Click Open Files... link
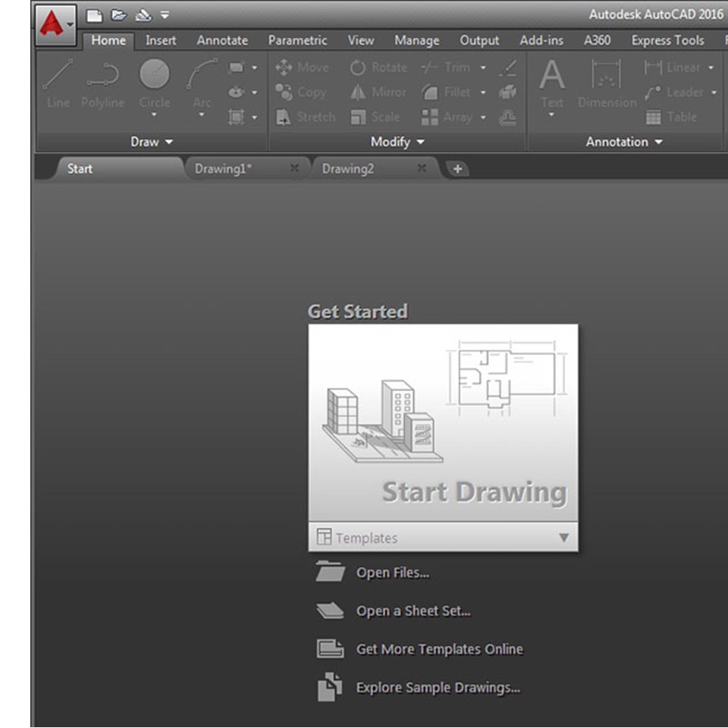Image resolution: width=728 pixels, height=728 pixels. click(x=392, y=573)
